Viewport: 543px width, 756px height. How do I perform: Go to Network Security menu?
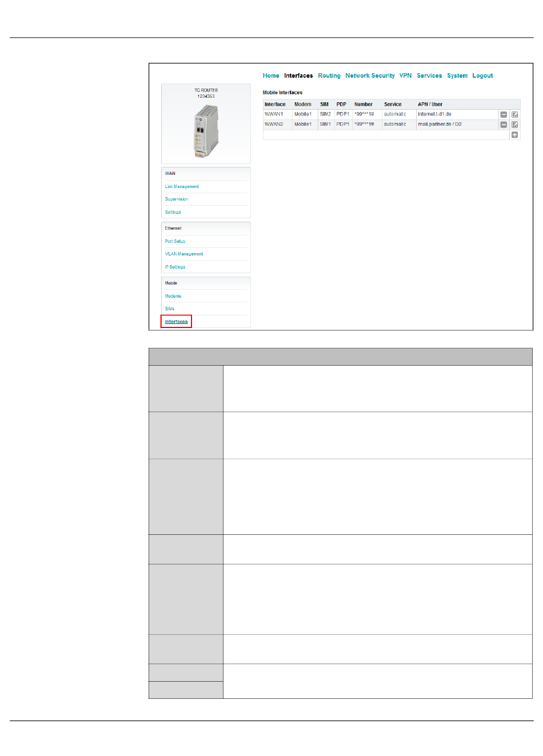click(370, 75)
